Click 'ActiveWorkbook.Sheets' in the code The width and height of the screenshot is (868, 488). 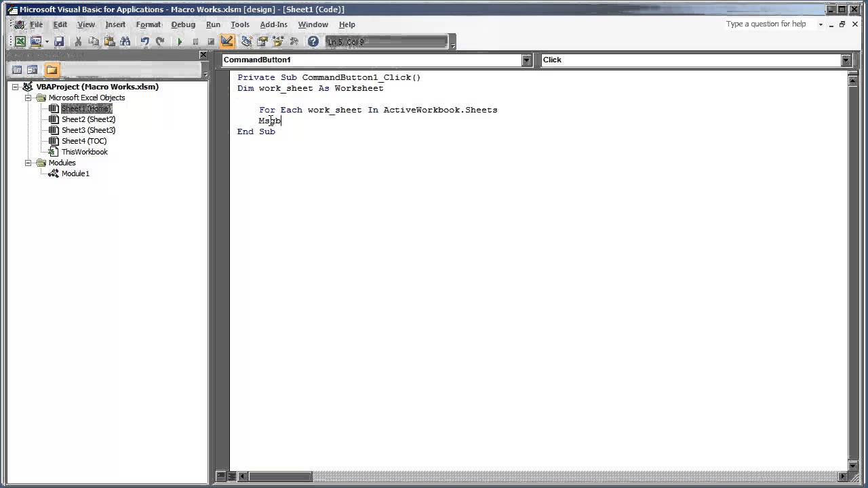click(440, 110)
